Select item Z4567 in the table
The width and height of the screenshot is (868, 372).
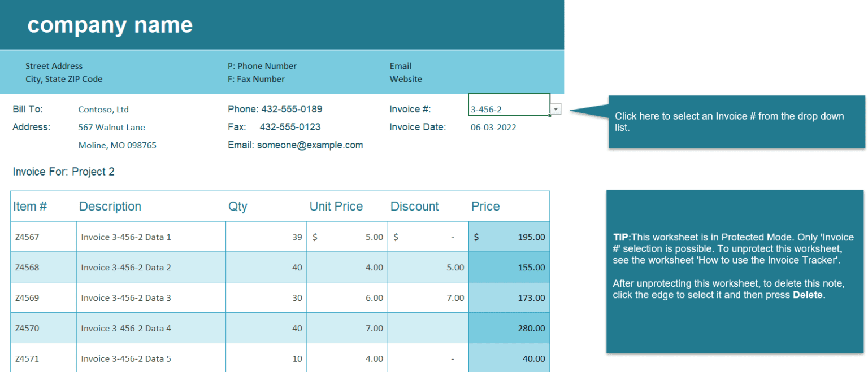pos(36,237)
